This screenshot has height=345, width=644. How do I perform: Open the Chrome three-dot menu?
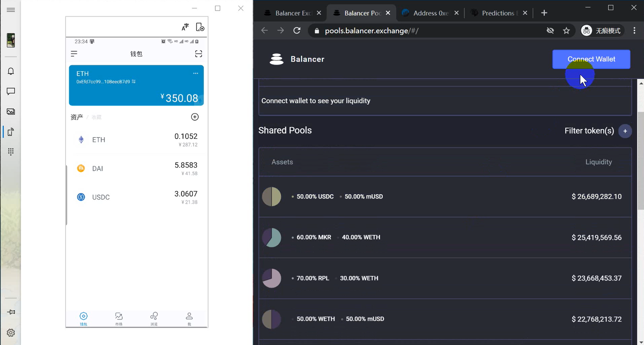click(635, 31)
